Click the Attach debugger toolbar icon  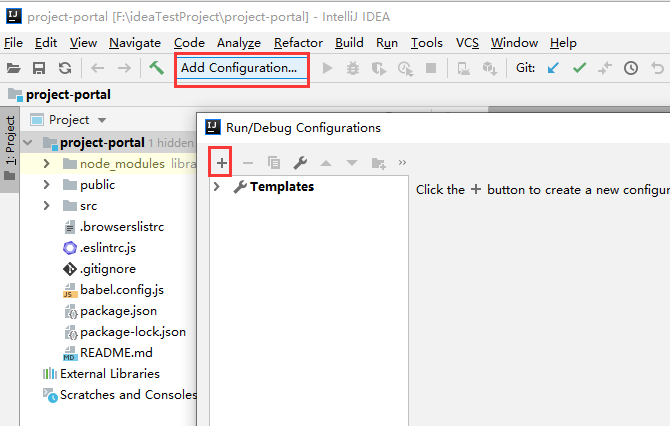coord(464,68)
